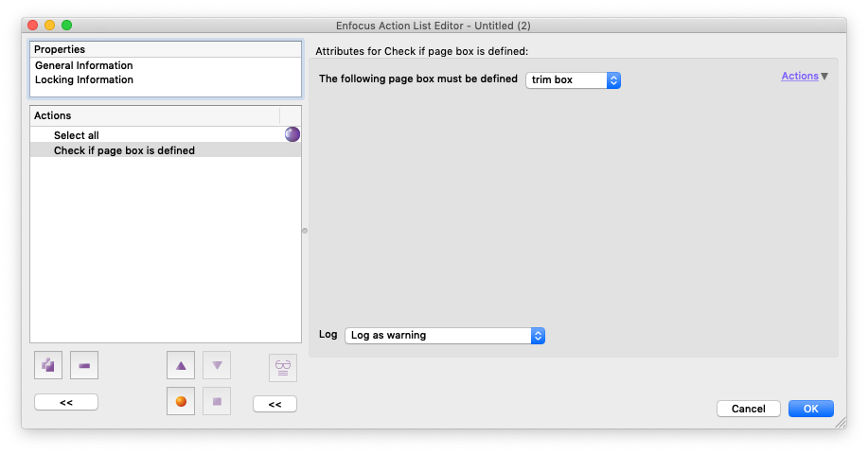Click the glasses preview icon button

point(283,368)
